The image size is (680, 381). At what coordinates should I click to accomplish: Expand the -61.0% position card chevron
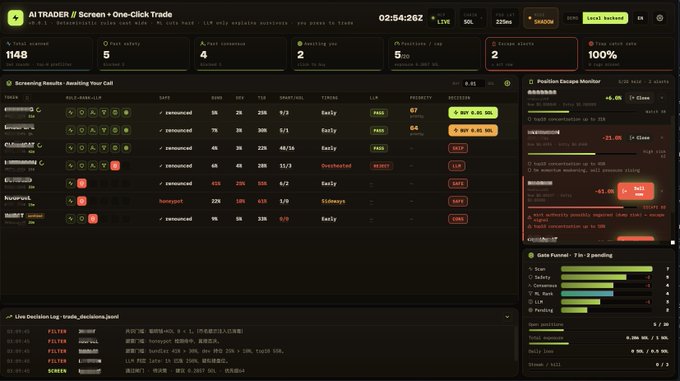pos(662,191)
